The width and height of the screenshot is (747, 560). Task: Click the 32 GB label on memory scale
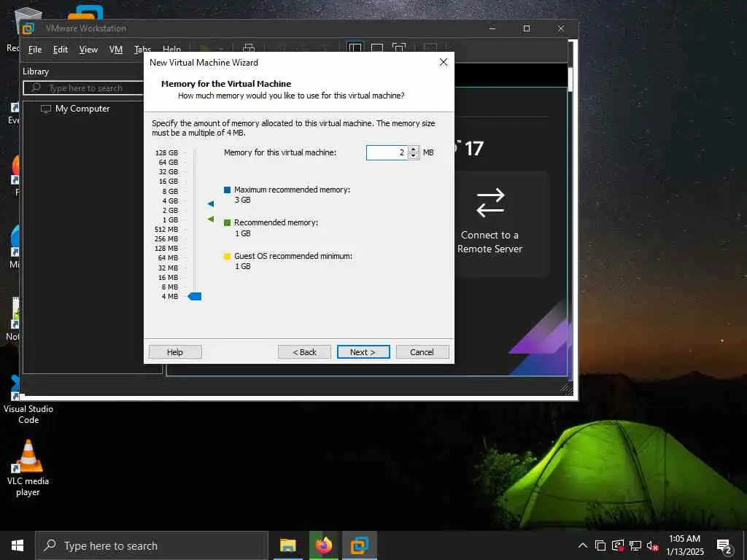point(169,172)
